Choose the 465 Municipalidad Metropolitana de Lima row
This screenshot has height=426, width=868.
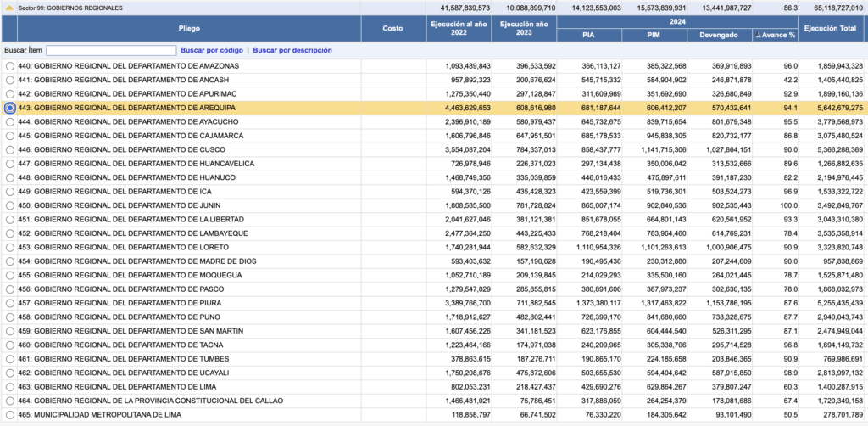click(x=9, y=414)
